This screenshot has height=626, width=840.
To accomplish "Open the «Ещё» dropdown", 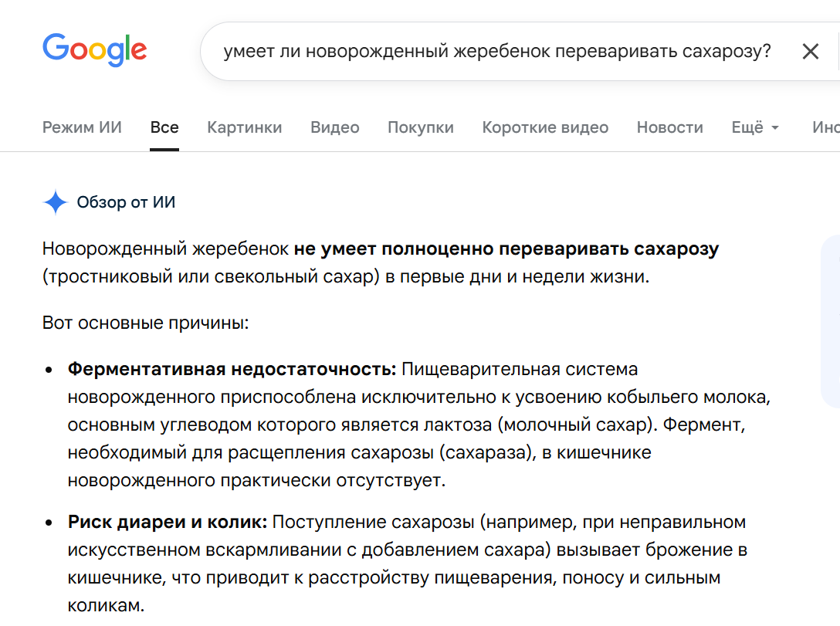I will (747, 127).
